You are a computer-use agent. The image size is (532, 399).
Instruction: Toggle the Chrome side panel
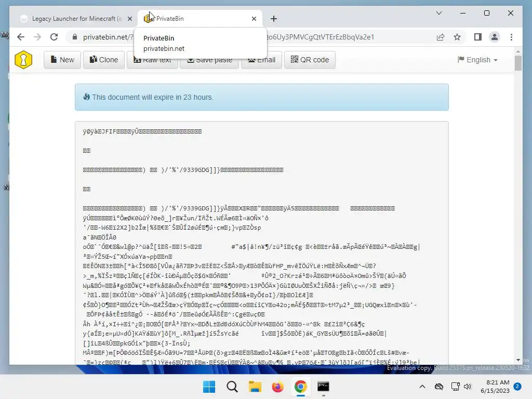(x=478, y=37)
